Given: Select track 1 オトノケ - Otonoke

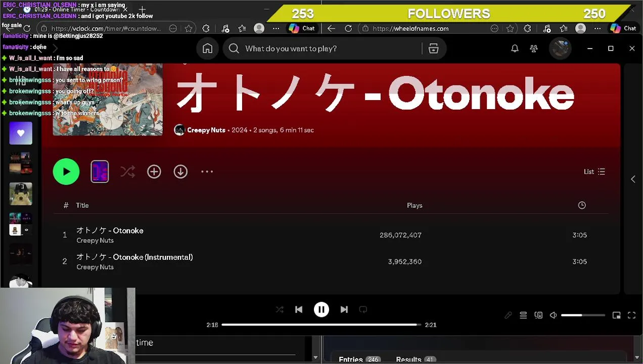Looking at the screenshot, I should pyautogui.click(x=331, y=235).
